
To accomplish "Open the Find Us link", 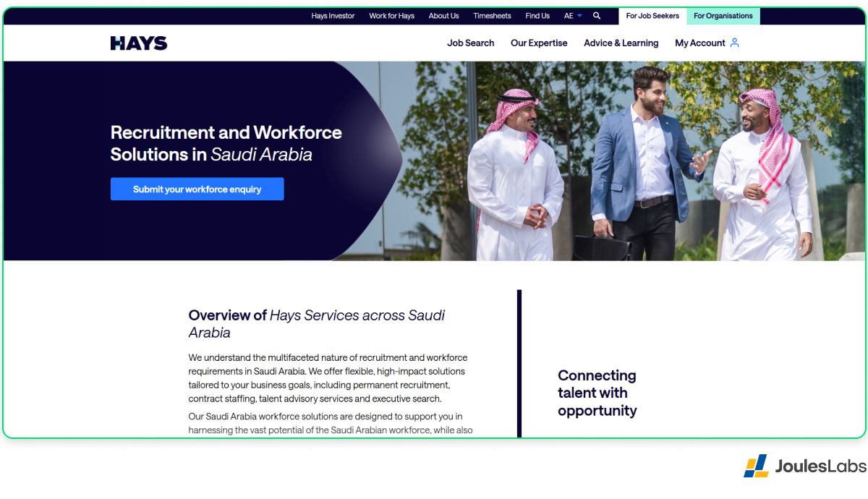I will tap(537, 16).
